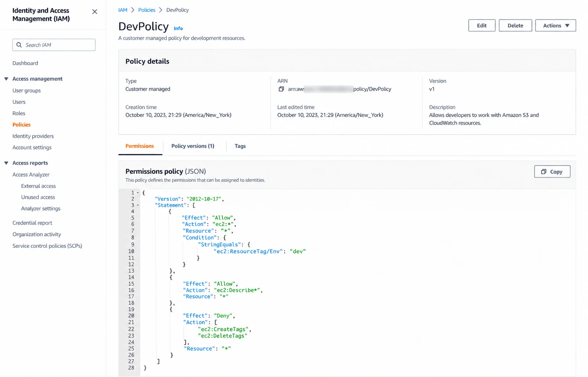This screenshot has width=588, height=377.
Task: Open User groups in the sidebar
Action: pos(27,90)
